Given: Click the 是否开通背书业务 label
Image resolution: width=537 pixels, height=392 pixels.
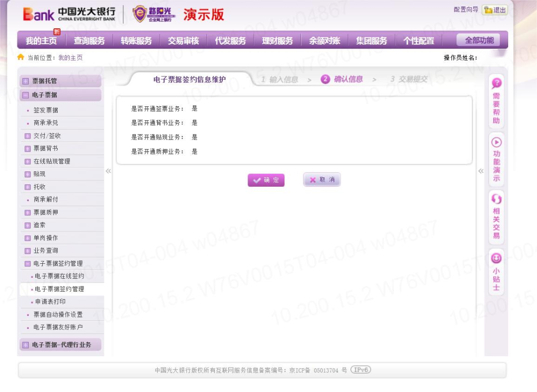Looking at the screenshot, I should [157, 123].
